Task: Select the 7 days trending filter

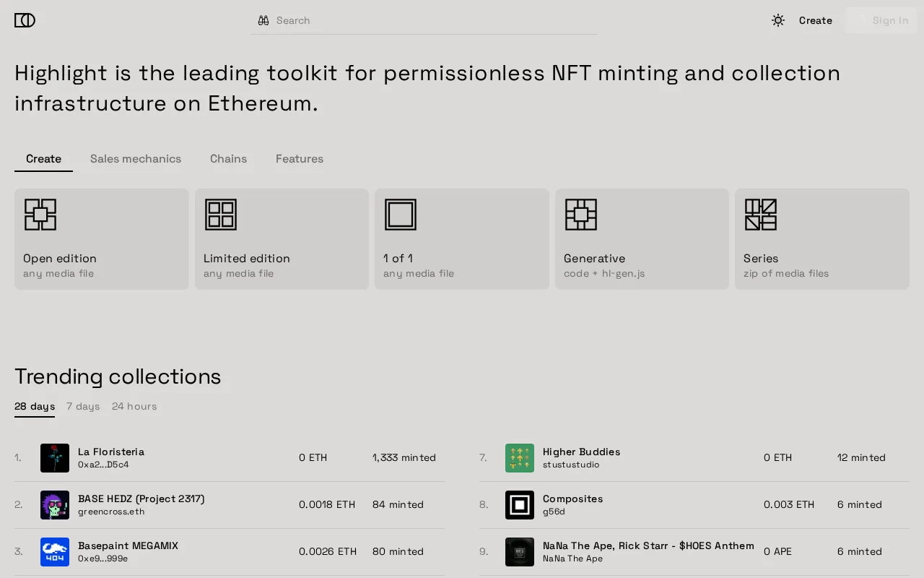Action: 83,407
